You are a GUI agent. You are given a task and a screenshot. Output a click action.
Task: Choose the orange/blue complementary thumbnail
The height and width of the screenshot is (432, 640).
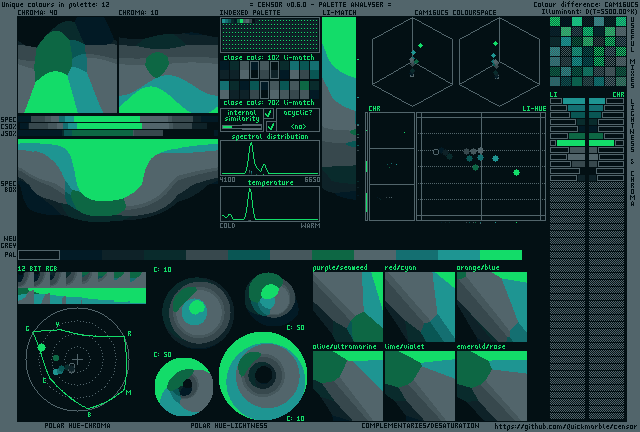coord(491,306)
